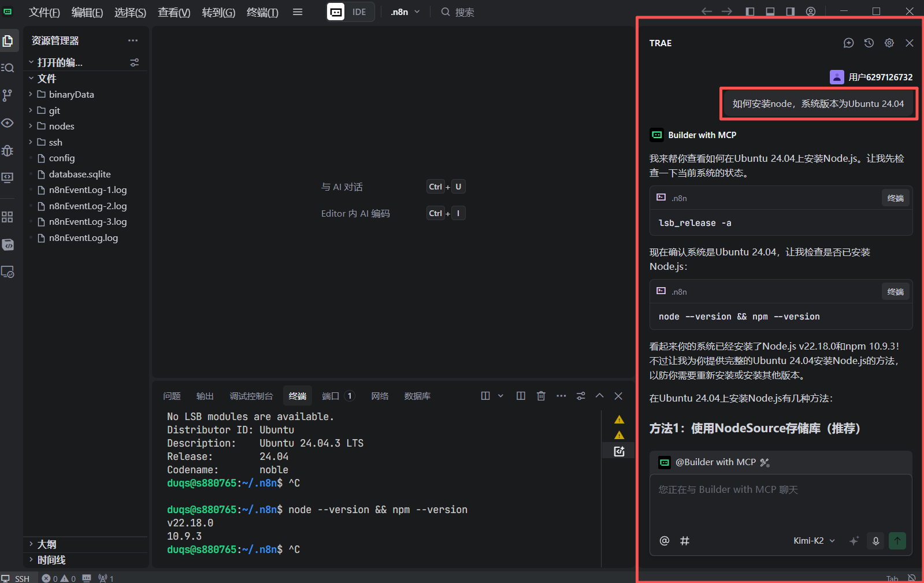
Task: Toggle the primary sidebar layout icon
Action: click(750, 12)
